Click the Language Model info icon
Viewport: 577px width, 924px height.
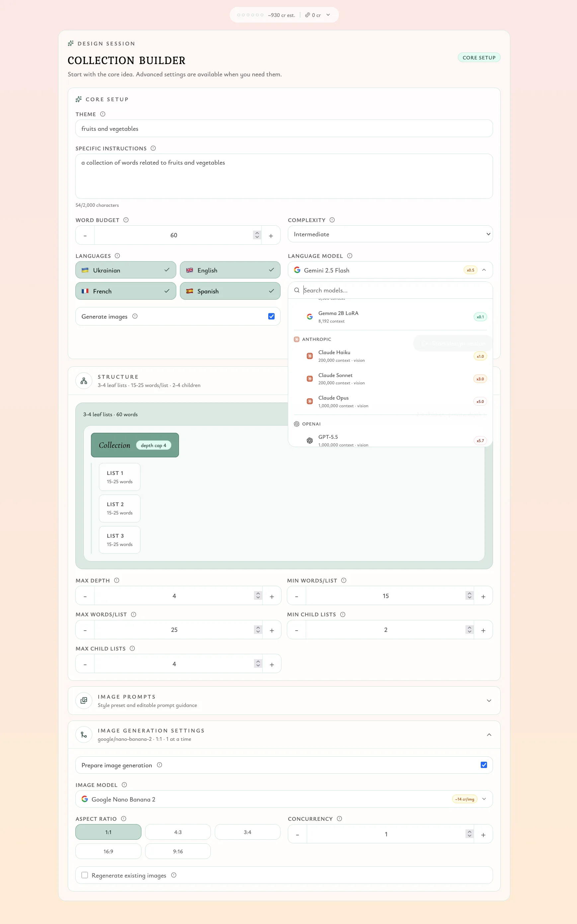pyautogui.click(x=350, y=256)
